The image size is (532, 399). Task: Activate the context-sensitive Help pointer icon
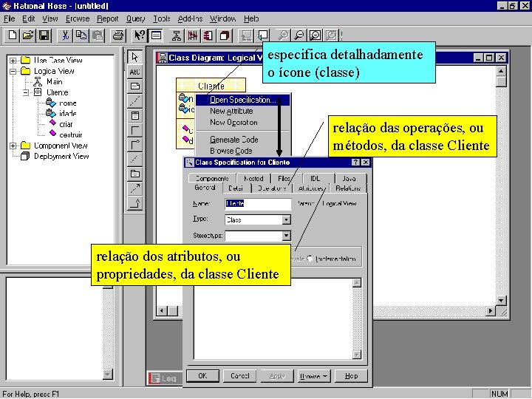pyautogui.click(x=139, y=35)
